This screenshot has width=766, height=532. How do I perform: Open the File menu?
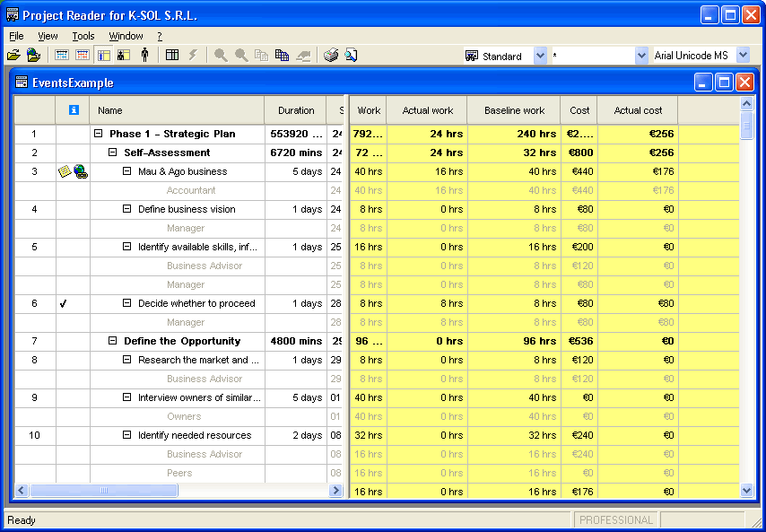pyautogui.click(x=16, y=36)
